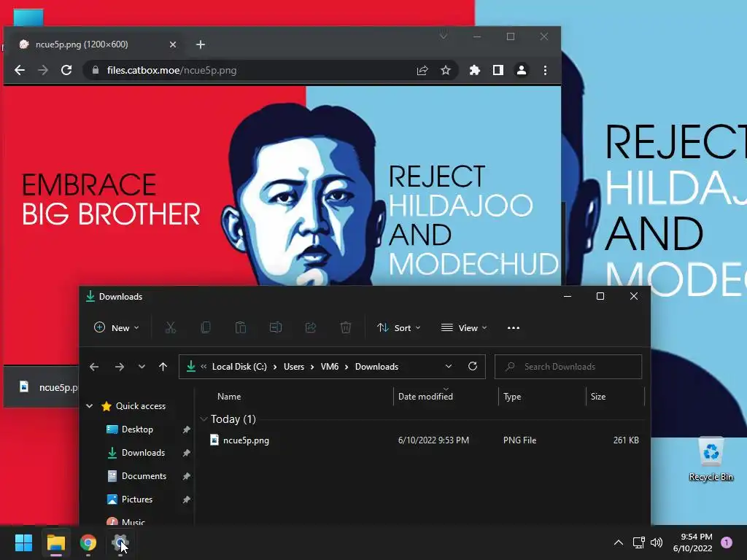
Task: Click the Chrome icon on the taskbar
Action: tap(88, 542)
